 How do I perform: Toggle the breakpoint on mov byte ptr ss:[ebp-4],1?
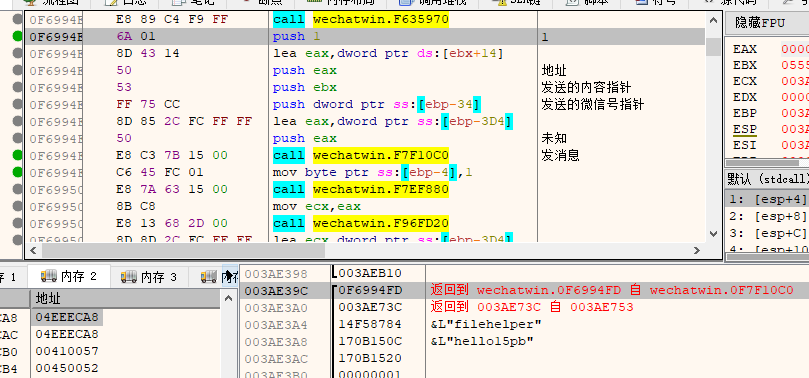(18, 172)
